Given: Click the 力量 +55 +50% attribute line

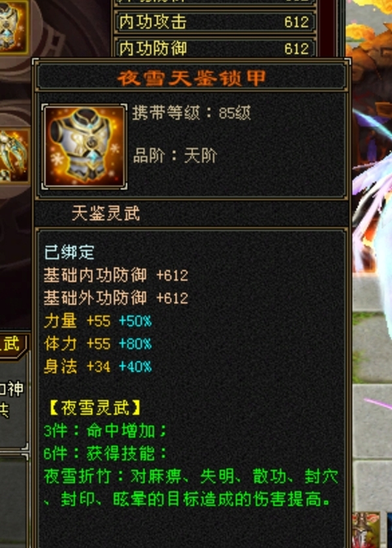Looking at the screenshot, I should click(98, 321).
